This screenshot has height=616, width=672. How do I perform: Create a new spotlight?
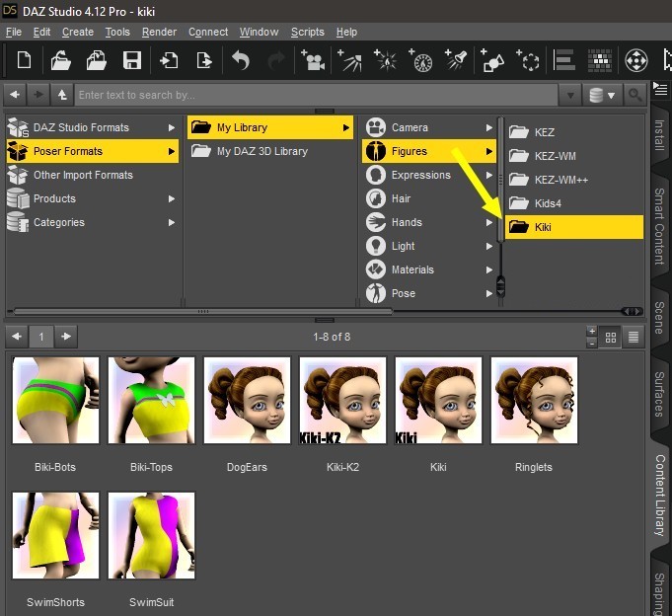tap(456, 60)
